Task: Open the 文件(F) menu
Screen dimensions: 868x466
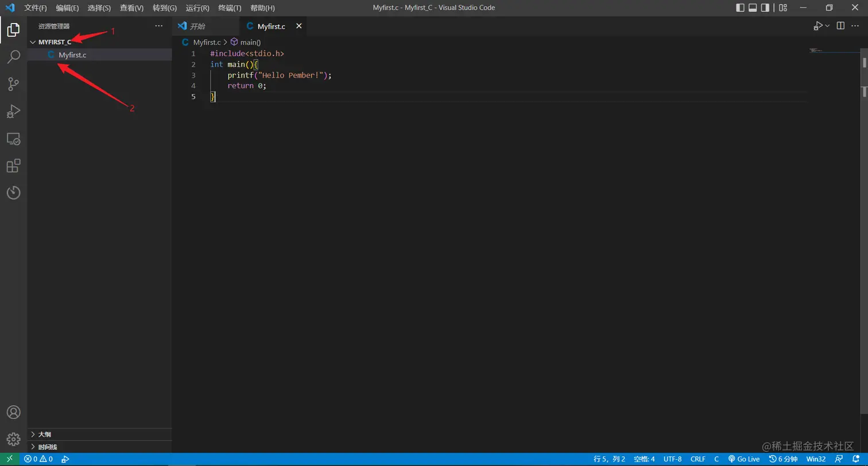Action: 36,8
